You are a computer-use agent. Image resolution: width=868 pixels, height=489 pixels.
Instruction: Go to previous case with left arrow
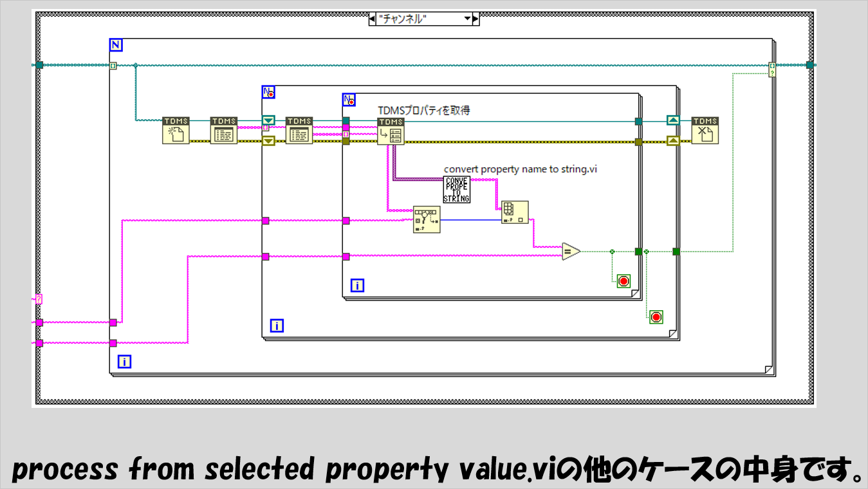(372, 19)
